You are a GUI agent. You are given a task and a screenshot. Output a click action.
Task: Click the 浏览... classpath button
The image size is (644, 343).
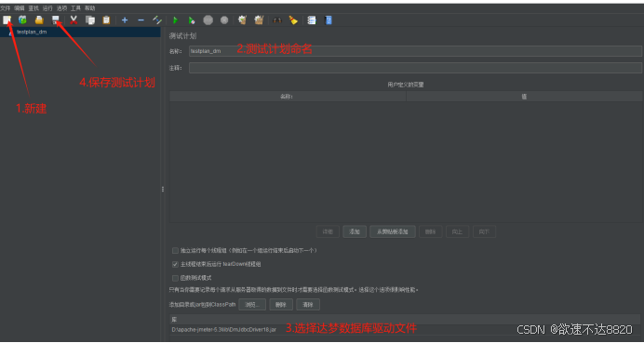pos(252,305)
